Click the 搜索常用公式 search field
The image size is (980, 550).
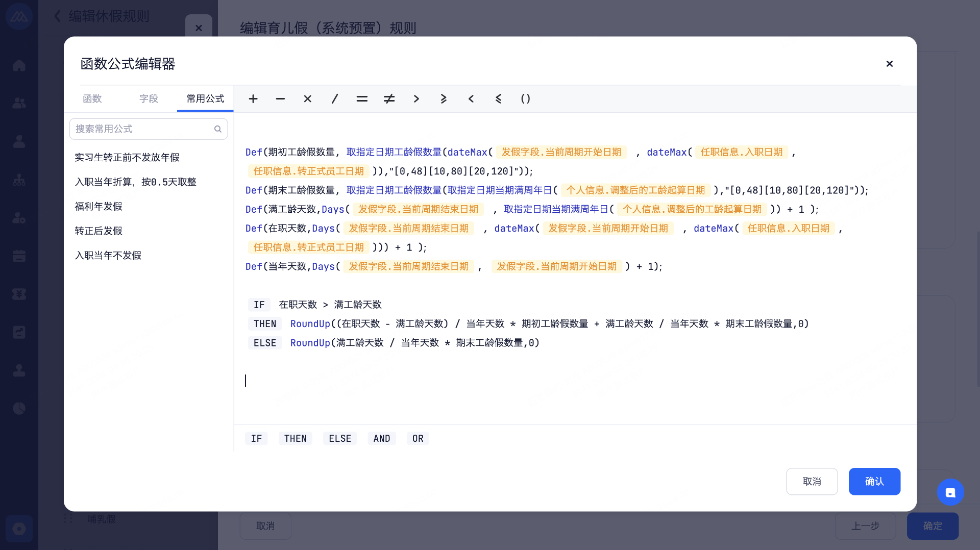pos(143,129)
